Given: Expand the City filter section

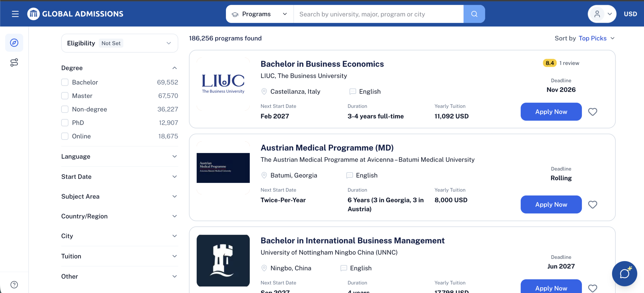Looking at the screenshot, I should pos(120,236).
